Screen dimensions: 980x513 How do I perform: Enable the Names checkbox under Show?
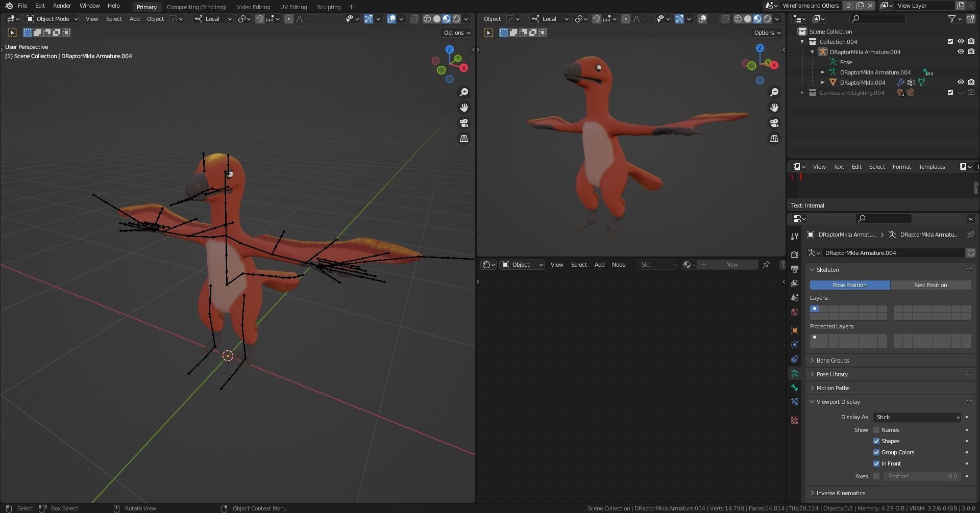876,430
